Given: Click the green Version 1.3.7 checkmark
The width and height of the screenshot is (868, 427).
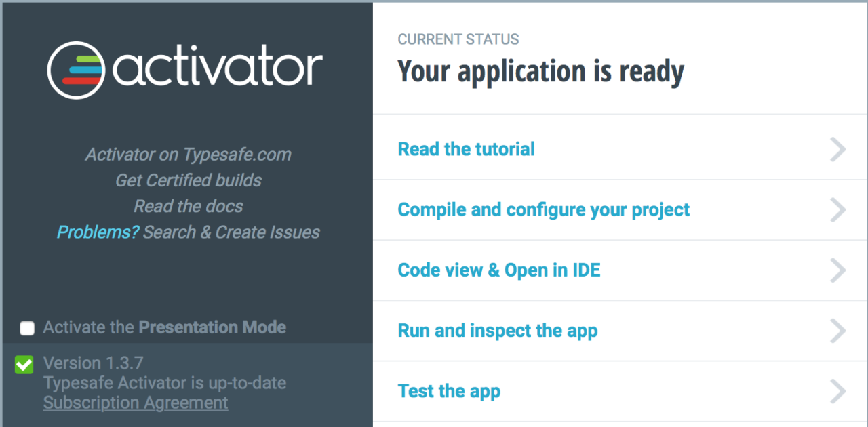Looking at the screenshot, I should 24,365.
